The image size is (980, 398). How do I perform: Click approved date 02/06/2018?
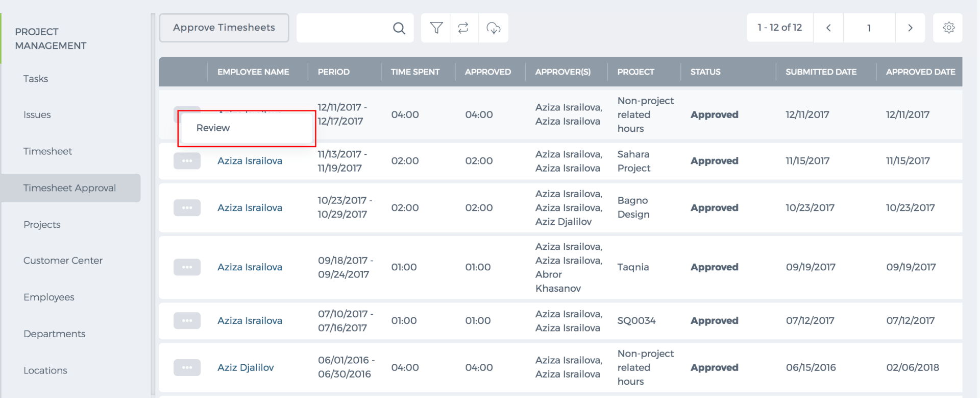pyautogui.click(x=913, y=367)
